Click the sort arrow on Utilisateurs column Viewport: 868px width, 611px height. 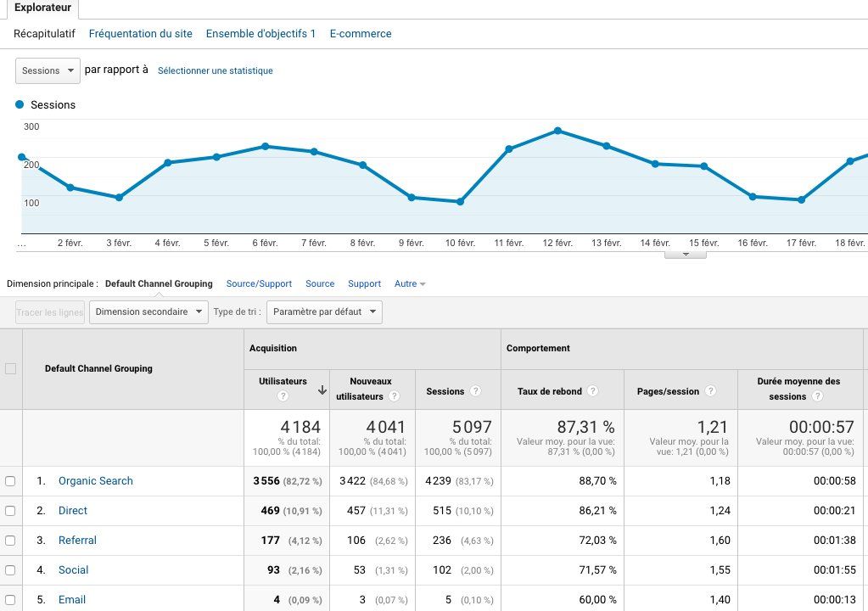click(x=322, y=389)
